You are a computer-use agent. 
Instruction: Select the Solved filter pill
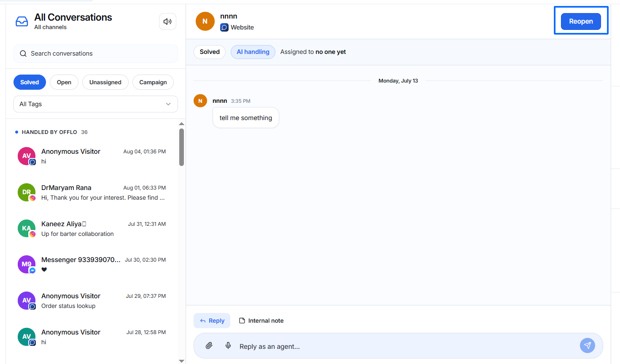click(30, 82)
